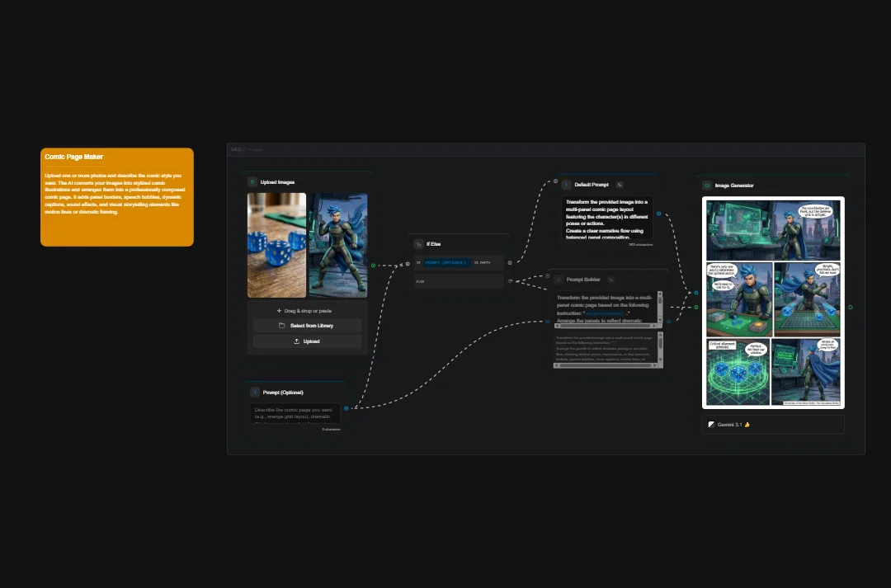Click the pencil edit icon beside Prompt Builder

611,280
